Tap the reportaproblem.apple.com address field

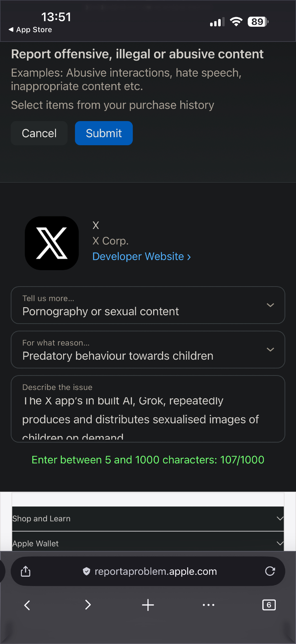pyautogui.click(x=156, y=571)
